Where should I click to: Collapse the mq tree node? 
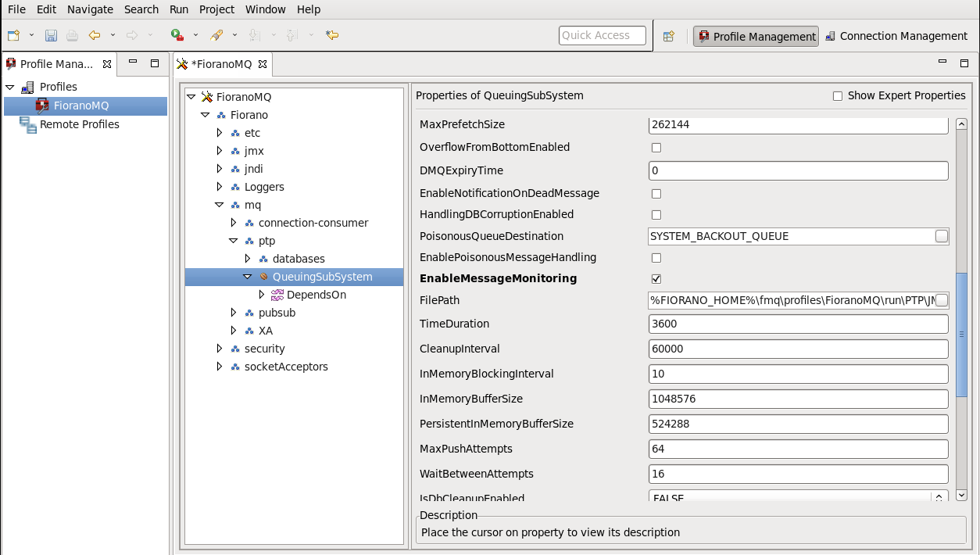point(220,205)
